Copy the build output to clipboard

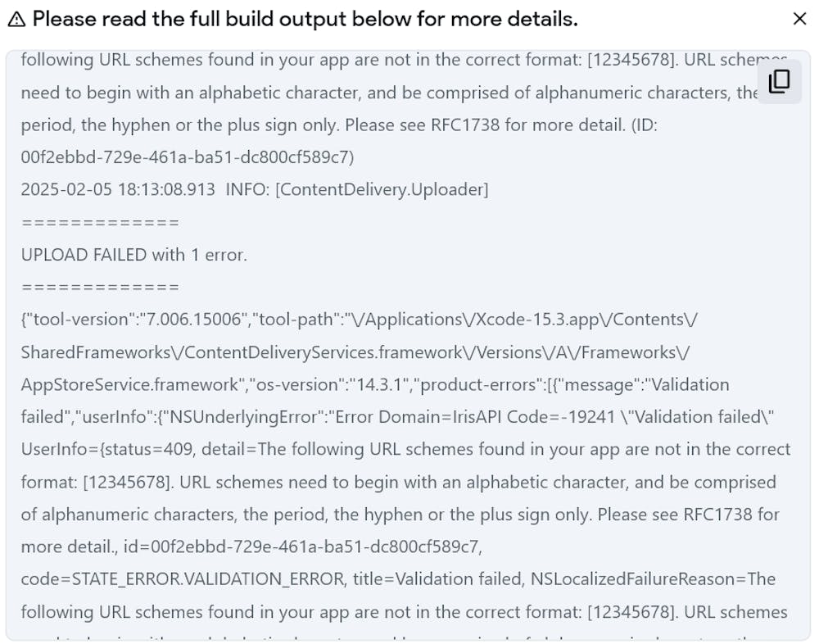pyautogui.click(x=779, y=81)
